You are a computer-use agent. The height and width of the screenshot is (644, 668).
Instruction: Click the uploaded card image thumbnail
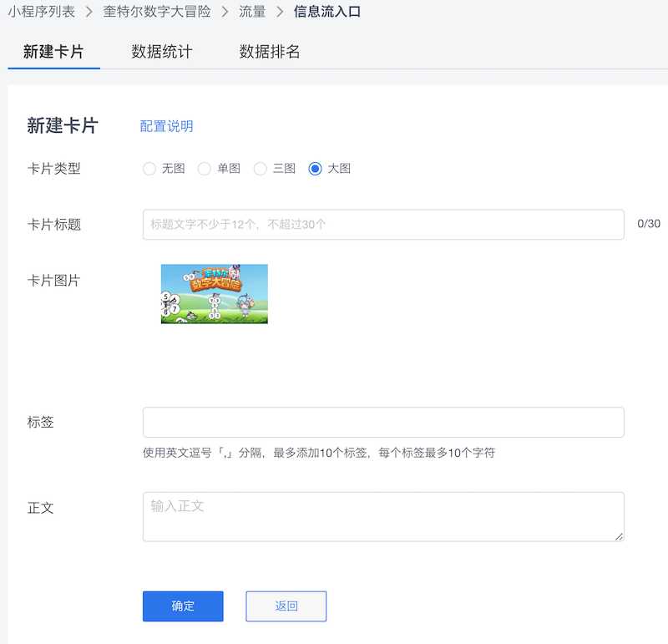(x=215, y=294)
